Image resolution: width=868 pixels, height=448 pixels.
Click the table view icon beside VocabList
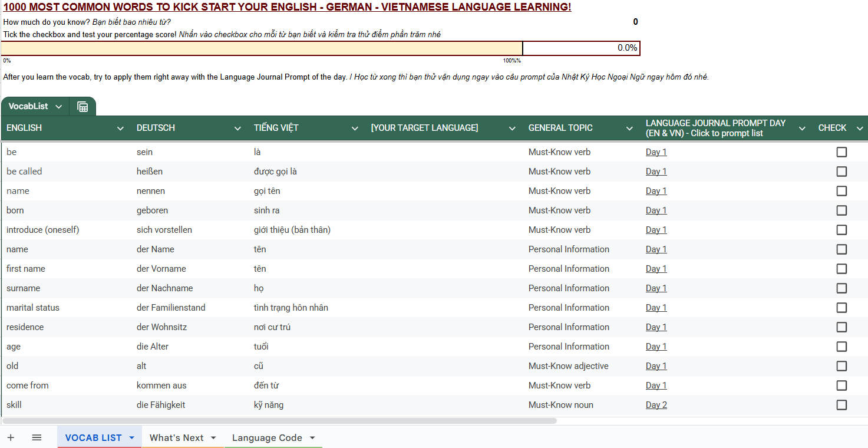click(82, 107)
